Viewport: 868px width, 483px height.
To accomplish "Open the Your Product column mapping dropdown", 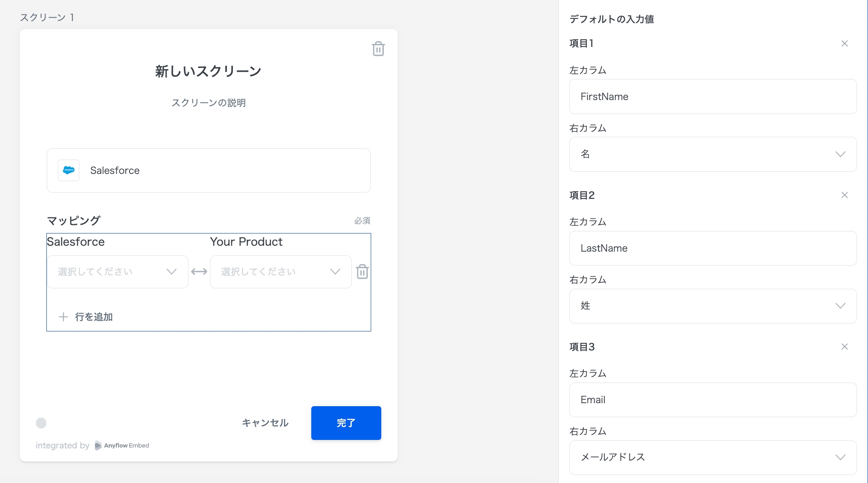I will tap(280, 272).
